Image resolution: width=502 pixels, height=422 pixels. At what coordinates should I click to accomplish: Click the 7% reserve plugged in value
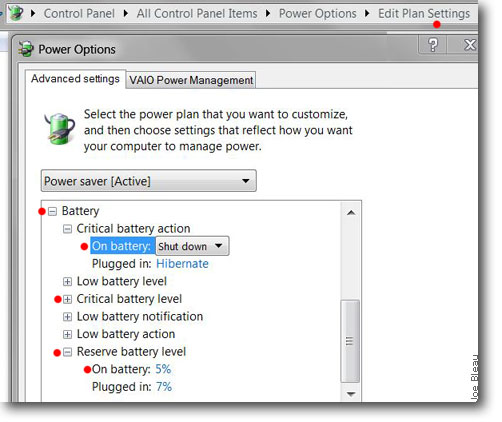164,387
